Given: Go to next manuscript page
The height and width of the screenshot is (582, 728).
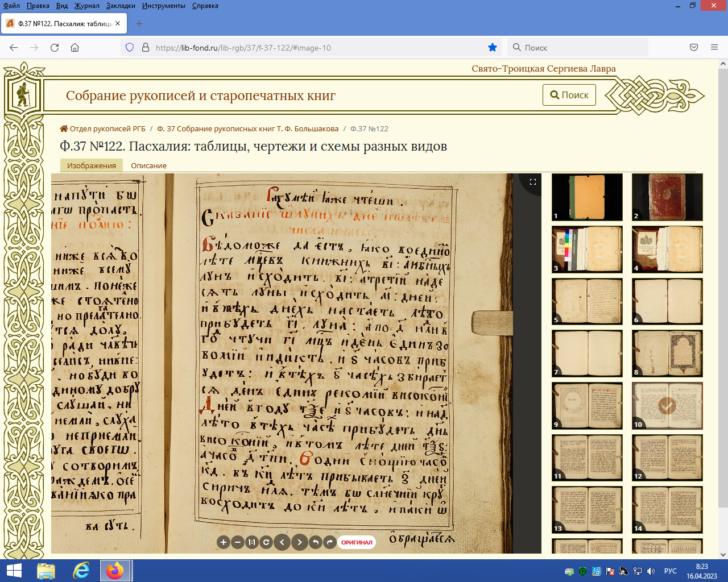Looking at the screenshot, I should [x=300, y=542].
